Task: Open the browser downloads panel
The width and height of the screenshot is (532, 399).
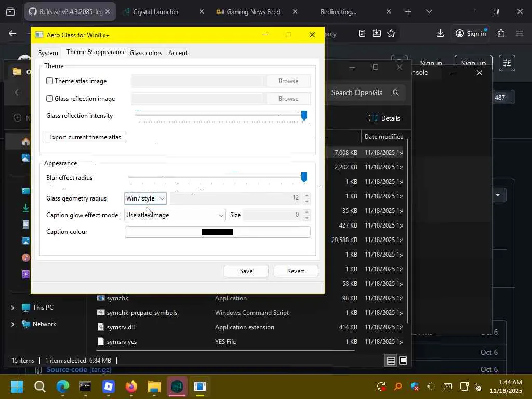Action: (x=440, y=33)
